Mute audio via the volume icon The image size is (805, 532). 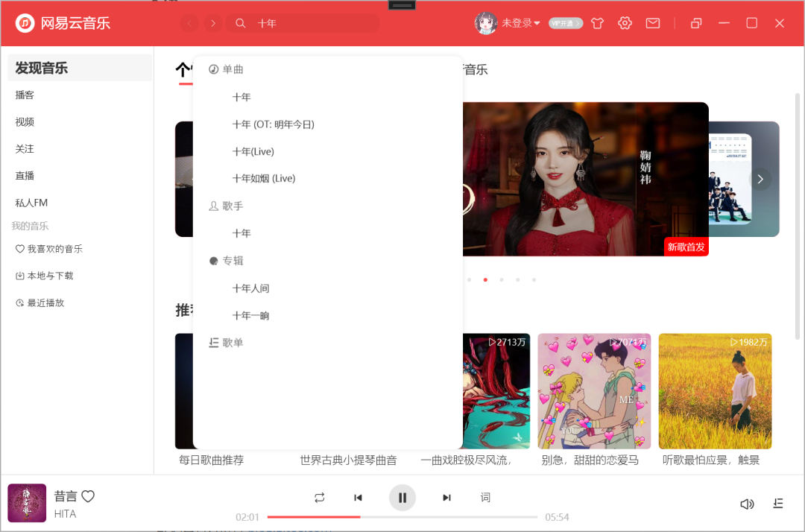tap(747, 504)
